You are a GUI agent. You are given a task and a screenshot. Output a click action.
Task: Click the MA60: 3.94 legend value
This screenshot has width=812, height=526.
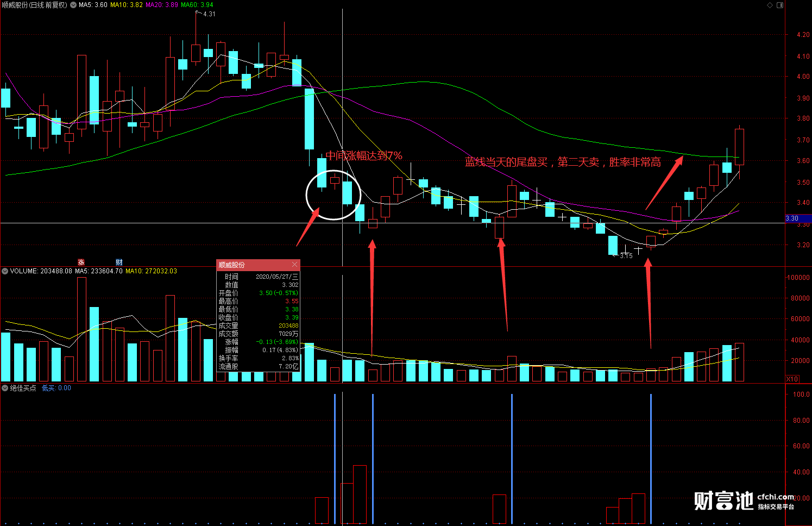tap(197, 5)
